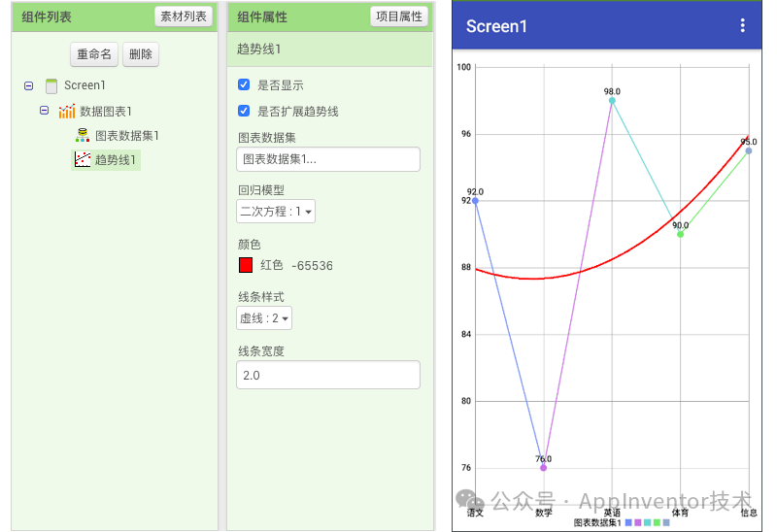The image size is (777, 532).
Task: Click the 数据图表1 chart icon
Action: (x=66, y=112)
